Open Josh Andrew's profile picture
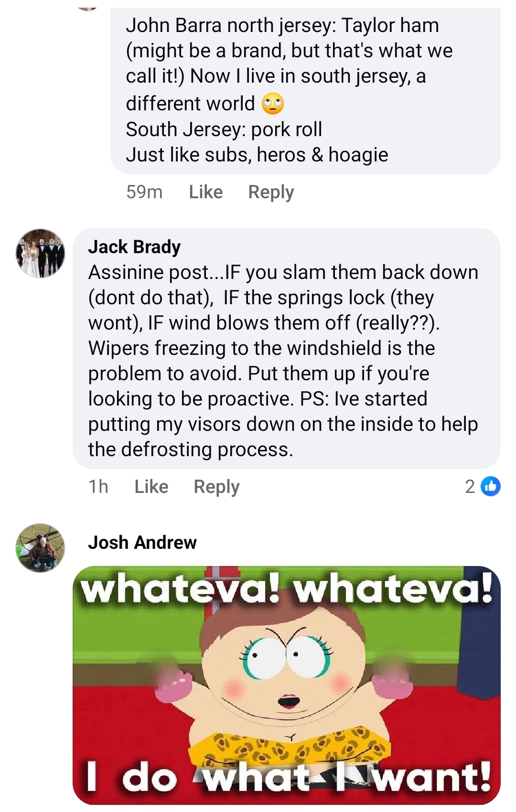516x812 pixels. 41,548
